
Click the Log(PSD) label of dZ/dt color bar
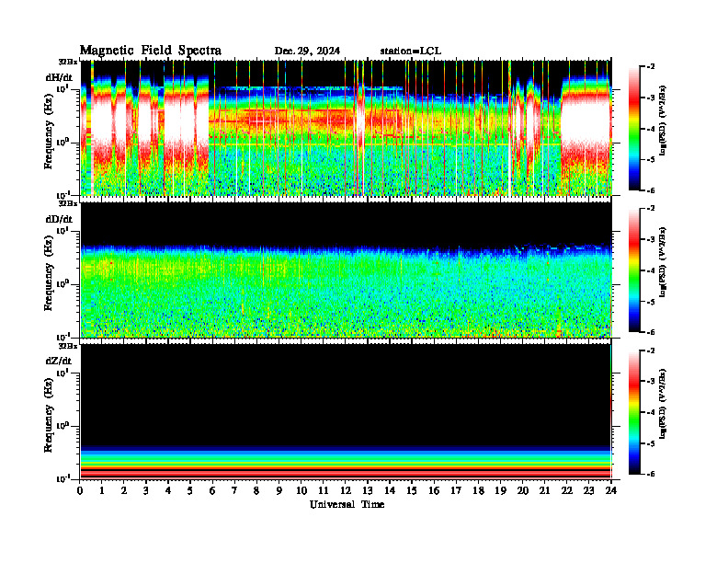point(663,404)
